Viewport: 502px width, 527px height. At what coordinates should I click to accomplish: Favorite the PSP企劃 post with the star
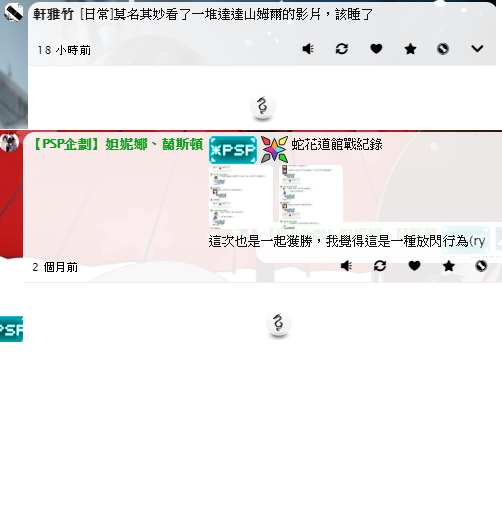(x=449, y=266)
